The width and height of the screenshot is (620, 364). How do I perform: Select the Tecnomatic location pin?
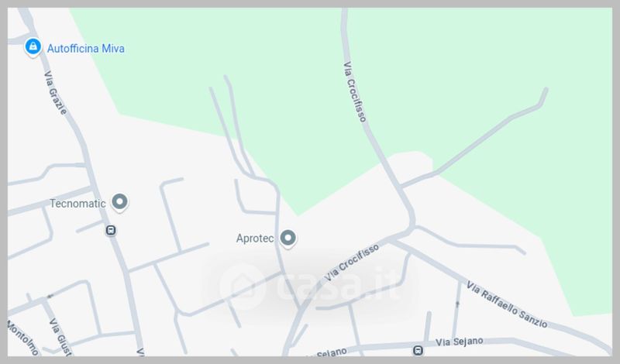coord(119,202)
